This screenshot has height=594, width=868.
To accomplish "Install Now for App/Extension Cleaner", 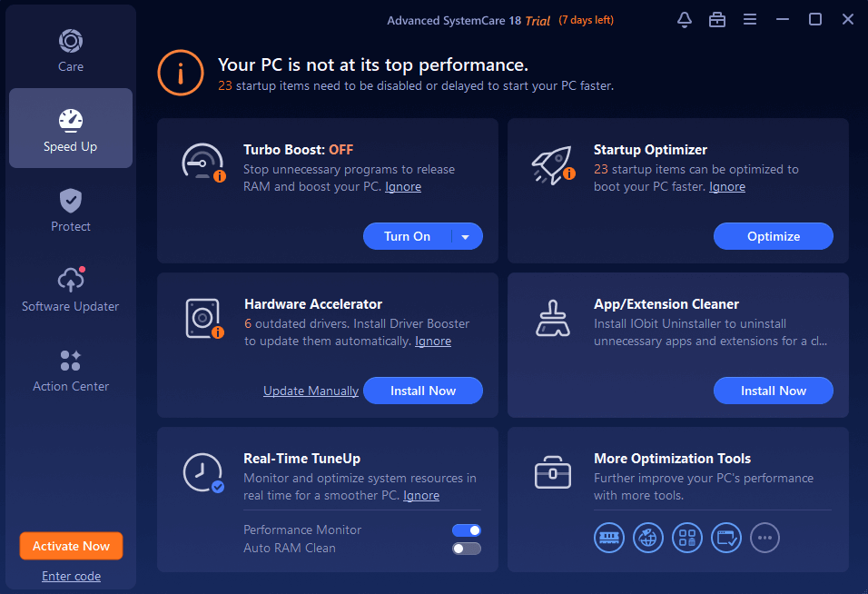I will point(773,391).
